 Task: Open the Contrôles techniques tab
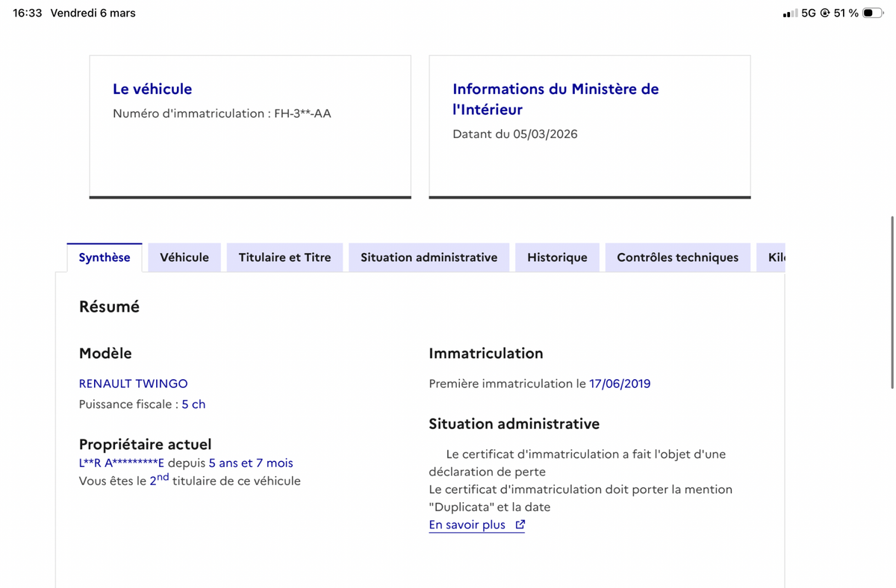677,257
